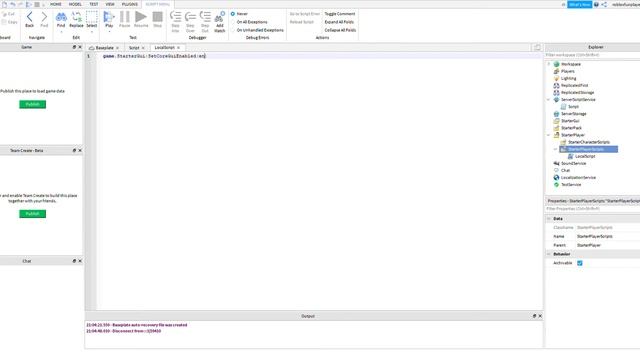Image resolution: width=640 pixels, height=360 pixels.
Task: Click the Lighting bulb icon in Explorer
Action: (556, 78)
